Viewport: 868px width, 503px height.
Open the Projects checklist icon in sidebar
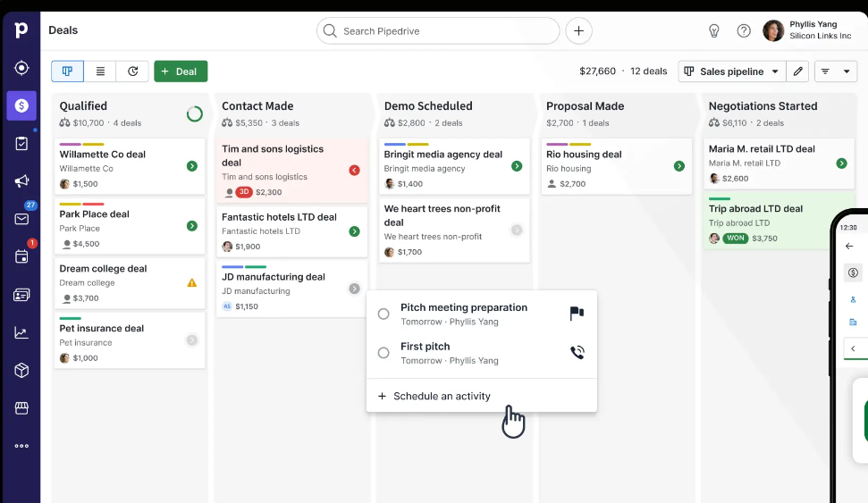(21, 143)
